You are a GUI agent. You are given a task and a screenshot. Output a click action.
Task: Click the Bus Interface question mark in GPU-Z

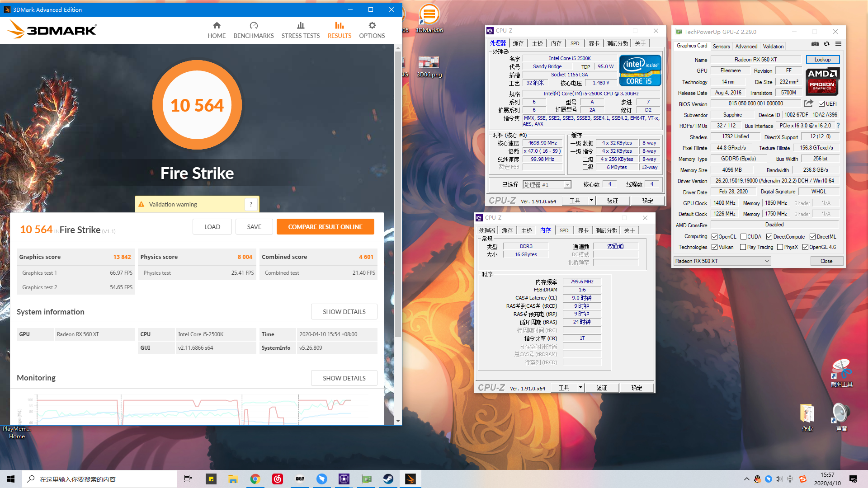(x=838, y=126)
